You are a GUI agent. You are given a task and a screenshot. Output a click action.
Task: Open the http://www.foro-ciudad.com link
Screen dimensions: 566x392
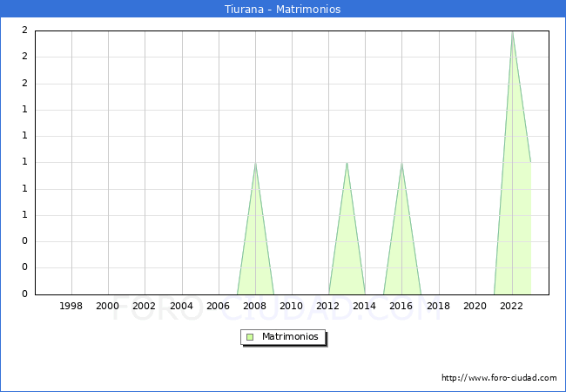point(499,378)
